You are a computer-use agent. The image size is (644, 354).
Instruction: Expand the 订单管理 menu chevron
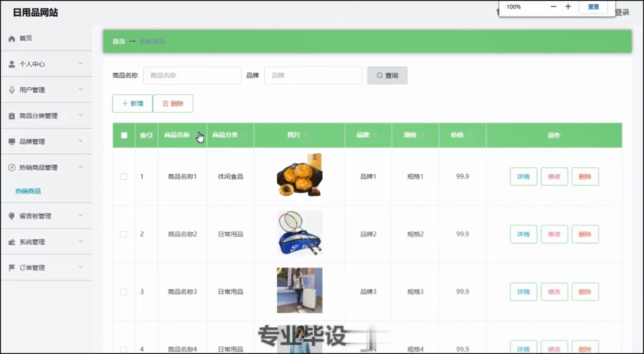[80, 267]
